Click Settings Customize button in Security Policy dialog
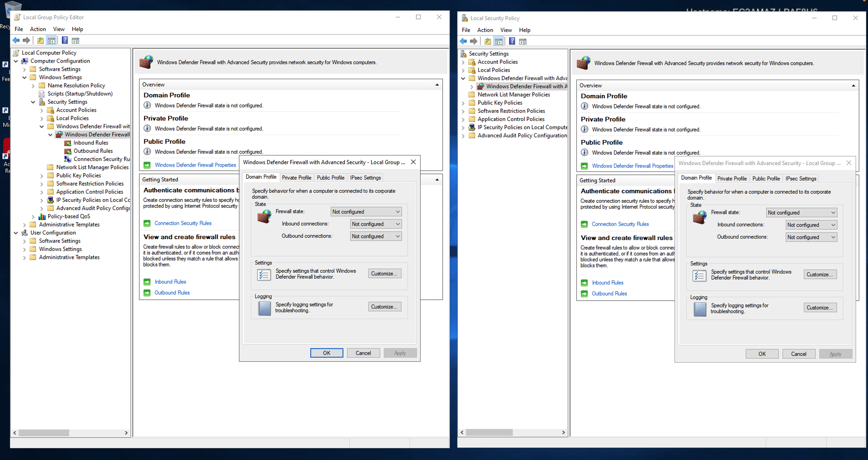This screenshot has width=868, height=460. point(820,275)
